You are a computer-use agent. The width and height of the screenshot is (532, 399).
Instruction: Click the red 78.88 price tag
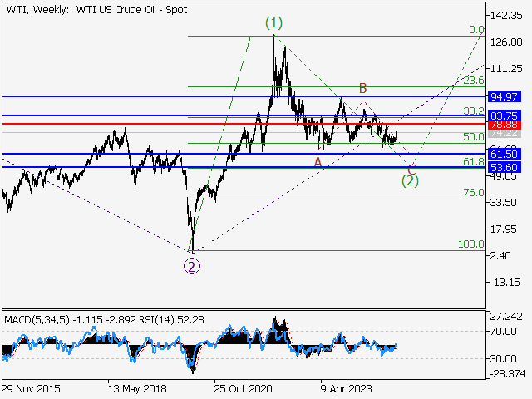pyautogui.click(x=505, y=125)
